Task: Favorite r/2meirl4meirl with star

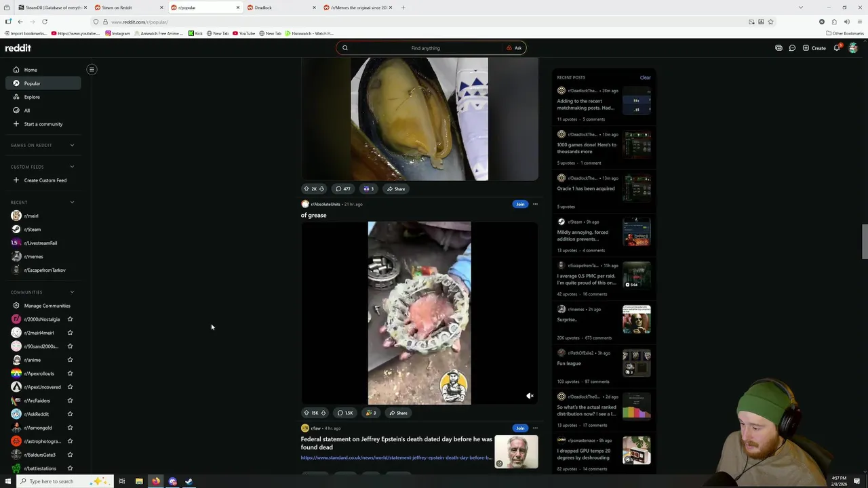Action: 70,333
